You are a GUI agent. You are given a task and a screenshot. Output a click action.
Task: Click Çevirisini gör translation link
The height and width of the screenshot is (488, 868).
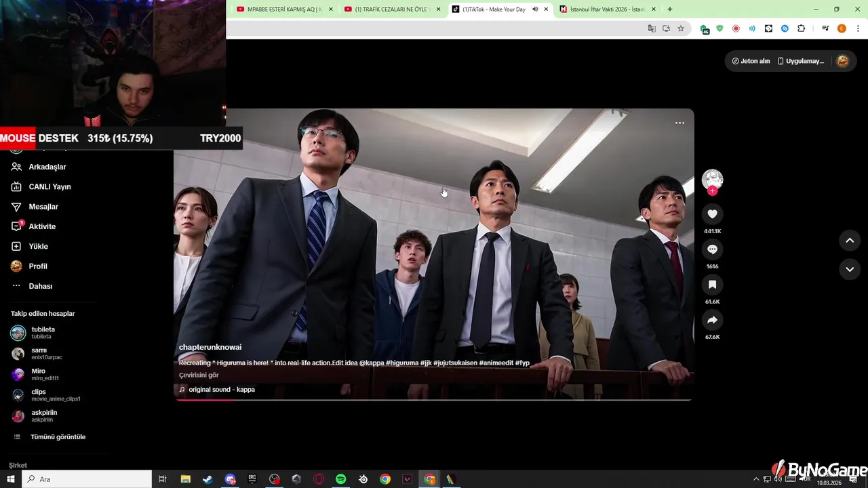click(199, 375)
